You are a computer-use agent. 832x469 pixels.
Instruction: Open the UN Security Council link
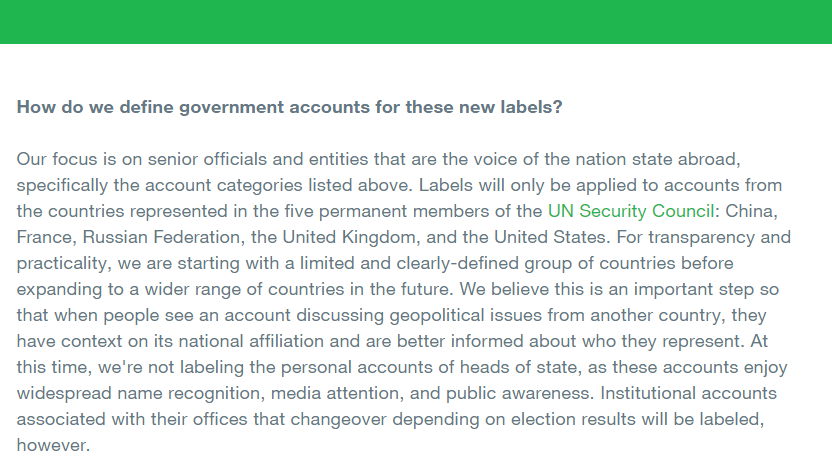[631, 211]
